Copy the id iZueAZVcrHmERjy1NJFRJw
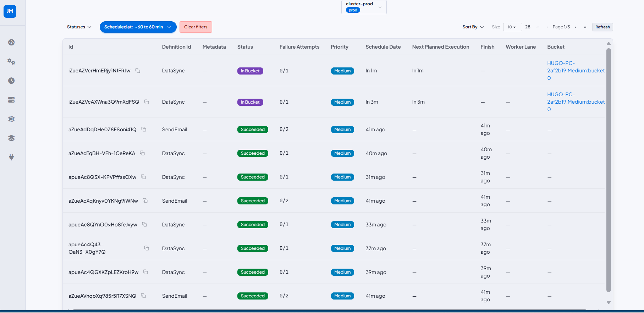The height and width of the screenshot is (313, 644). (x=138, y=71)
